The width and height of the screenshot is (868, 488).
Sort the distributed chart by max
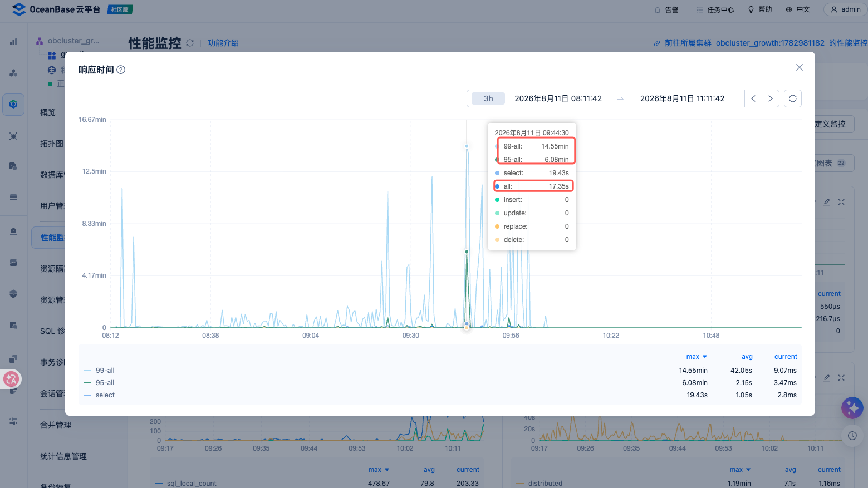click(740, 470)
